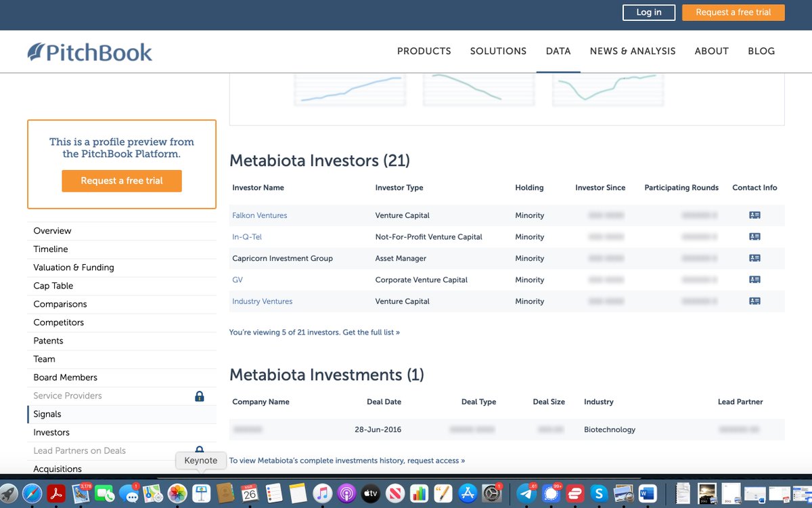Open Maps from the dock
812x508 pixels.
153,493
